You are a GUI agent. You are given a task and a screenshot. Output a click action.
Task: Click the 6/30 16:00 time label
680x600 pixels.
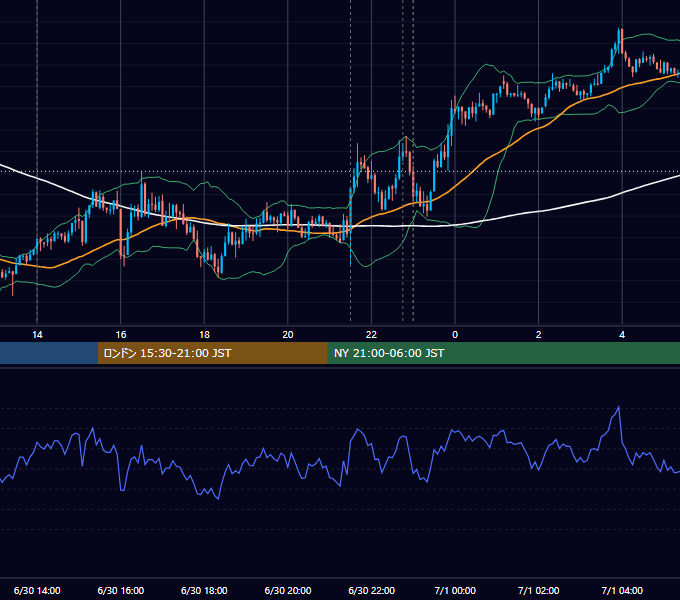click(x=121, y=590)
